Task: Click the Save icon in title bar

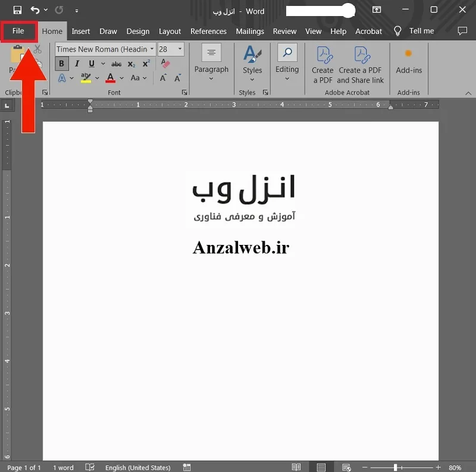Action: coord(17,10)
